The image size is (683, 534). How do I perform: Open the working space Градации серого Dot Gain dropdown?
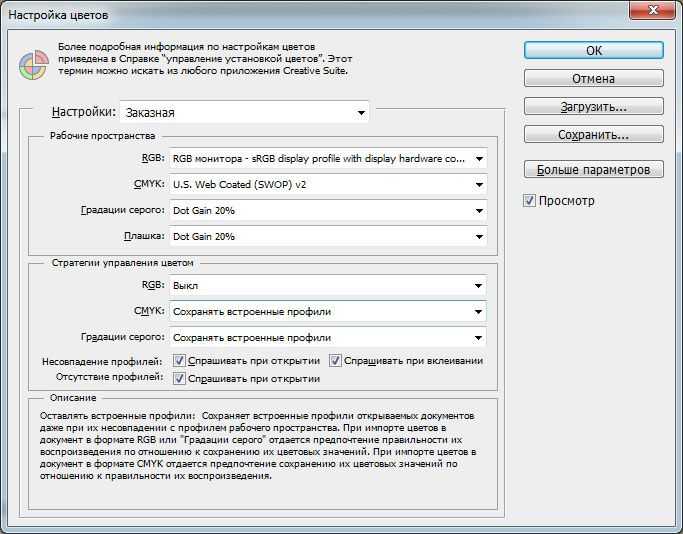(x=328, y=210)
